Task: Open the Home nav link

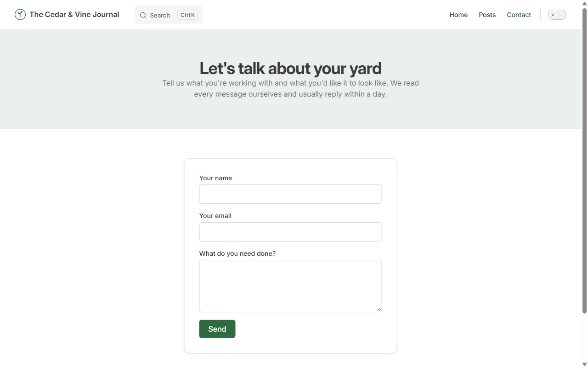Action: pos(458,15)
